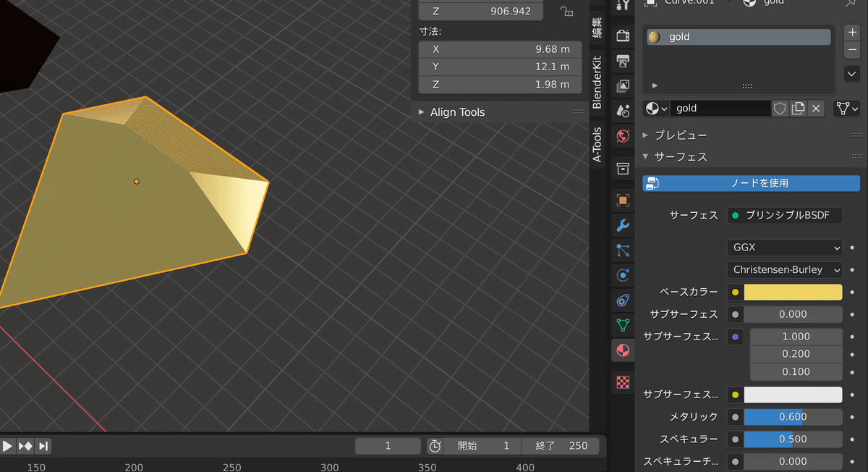Open the World properties tab
This screenshot has height=472, width=868.
pos(622,136)
